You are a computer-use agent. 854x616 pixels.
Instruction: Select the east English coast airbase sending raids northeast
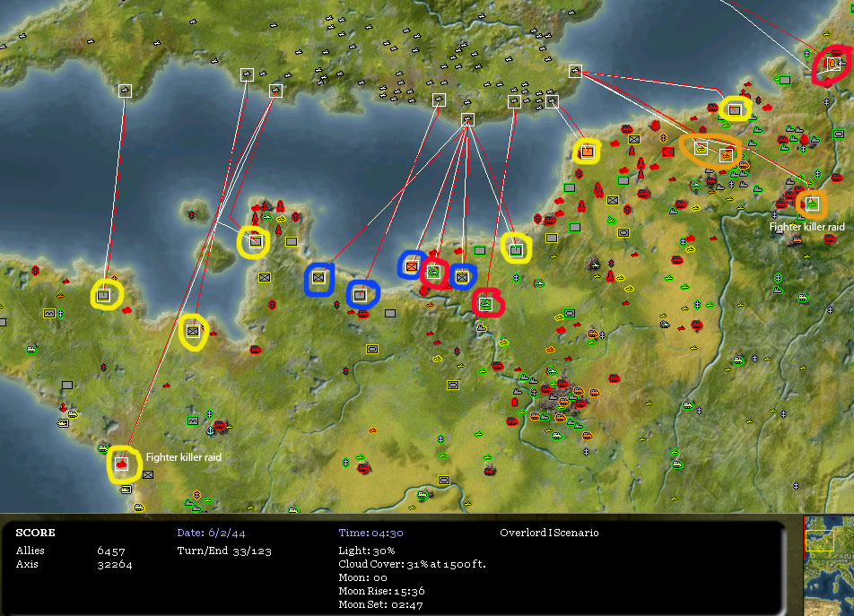(575, 72)
